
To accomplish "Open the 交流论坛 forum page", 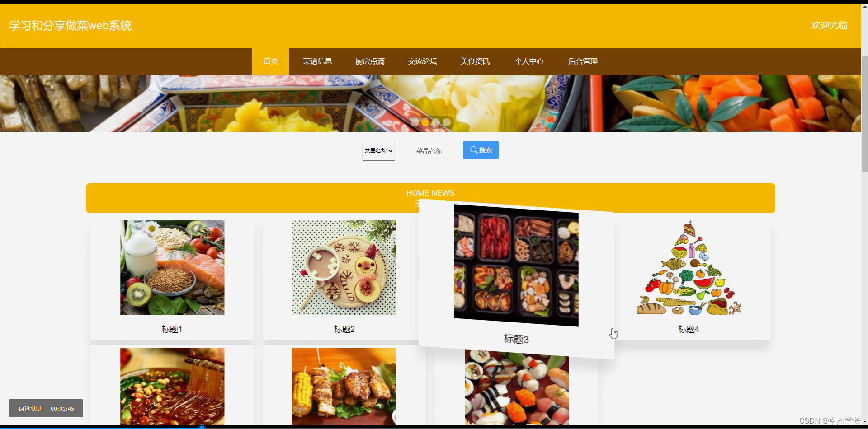I will 422,61.
